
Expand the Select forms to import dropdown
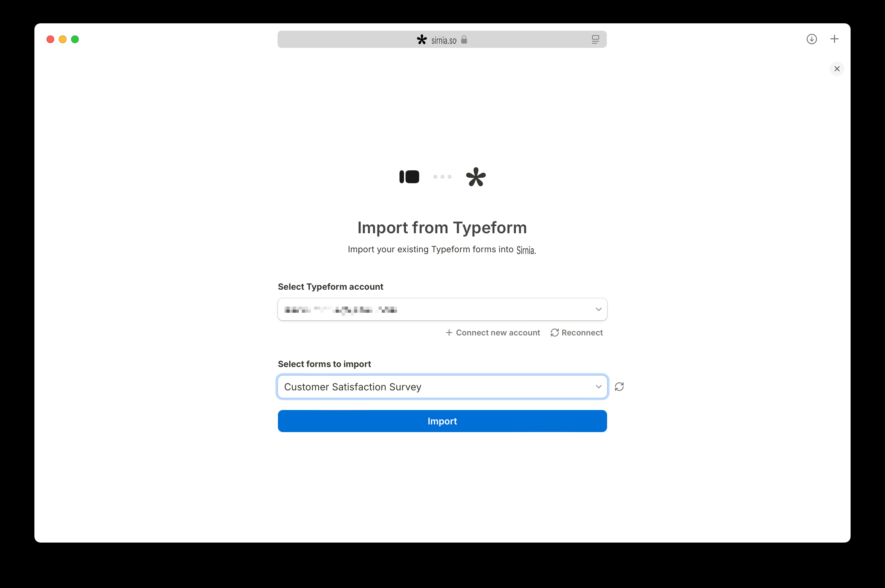click(x=442, y=387)
